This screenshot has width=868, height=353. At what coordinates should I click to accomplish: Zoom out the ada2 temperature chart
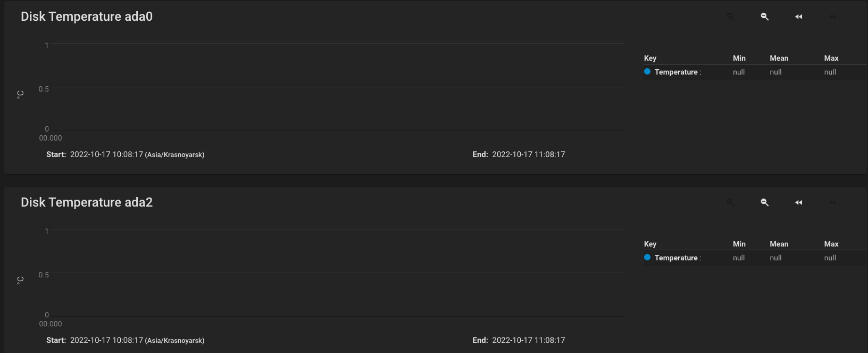click(765, 202)
